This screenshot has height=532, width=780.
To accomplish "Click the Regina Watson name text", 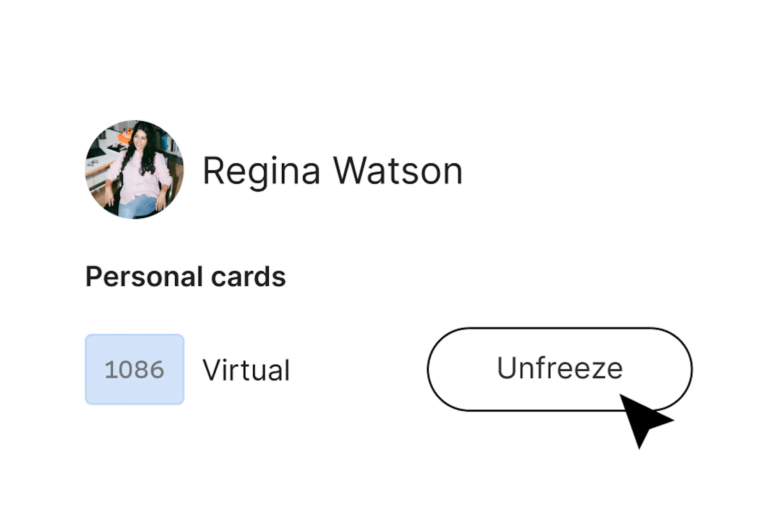I will (333, 171).
